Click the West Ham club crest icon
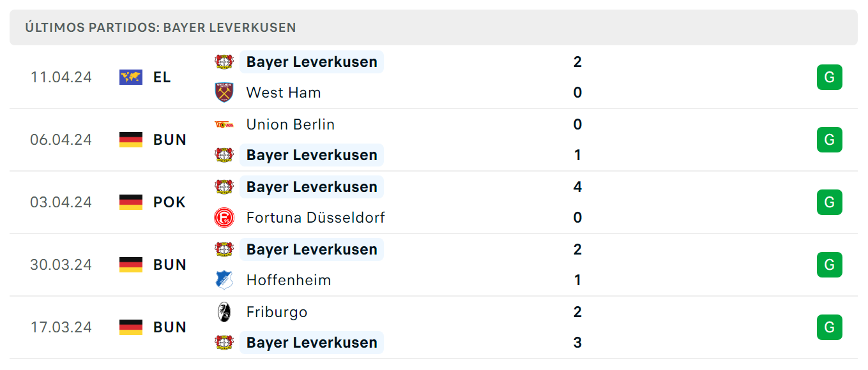 pos(224,93)
